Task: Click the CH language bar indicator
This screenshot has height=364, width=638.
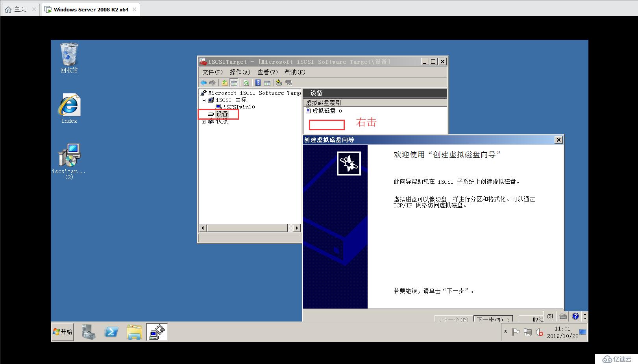Action: tap(550, 316)
